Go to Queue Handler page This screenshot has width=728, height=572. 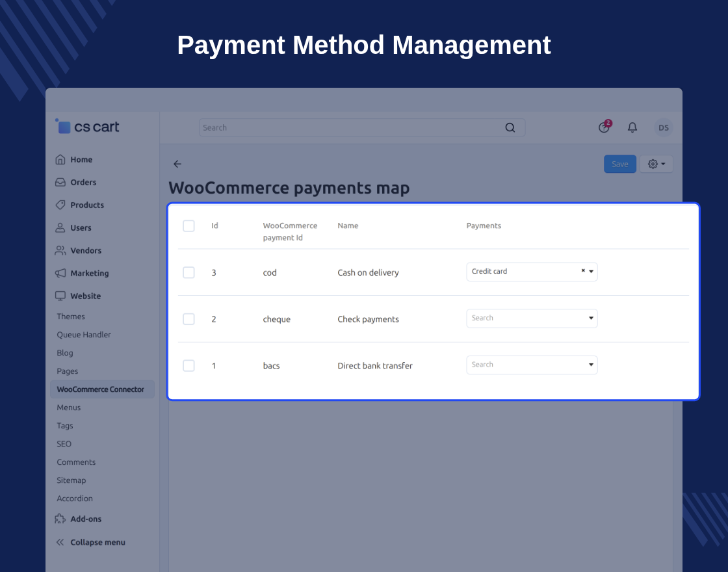point(84,334)
